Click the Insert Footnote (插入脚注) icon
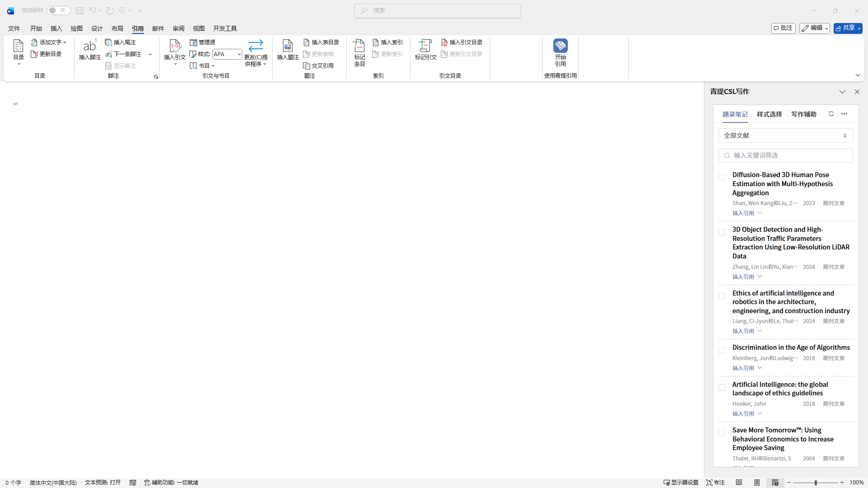 click(x=90, y=46)
